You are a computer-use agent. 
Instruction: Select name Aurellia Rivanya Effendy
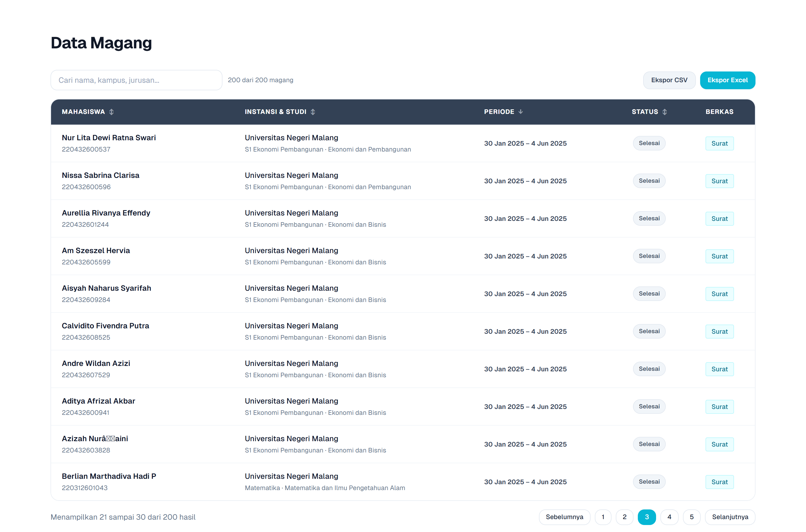pyautogui.click(x=106, y=213)
